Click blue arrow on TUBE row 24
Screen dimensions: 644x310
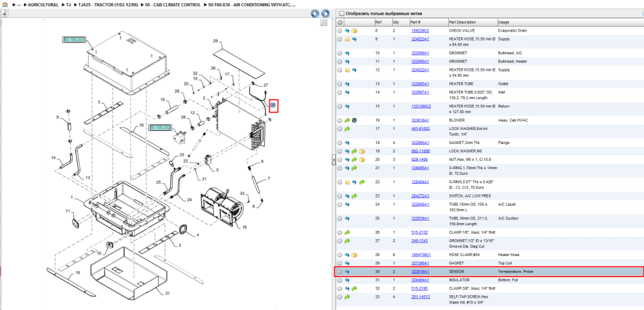click(x=347, y=205)
